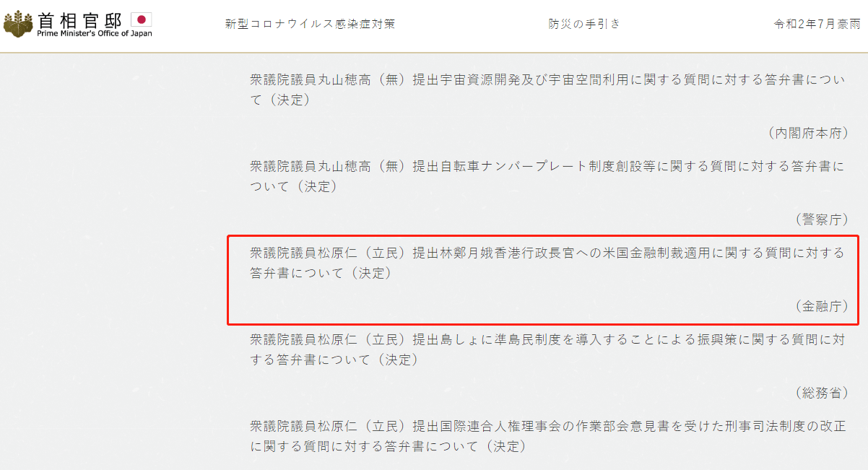The height and width of the screenshot is (470, 868).
Task: Click て（決定） ending the space resources item
Action: coord(280,100)
